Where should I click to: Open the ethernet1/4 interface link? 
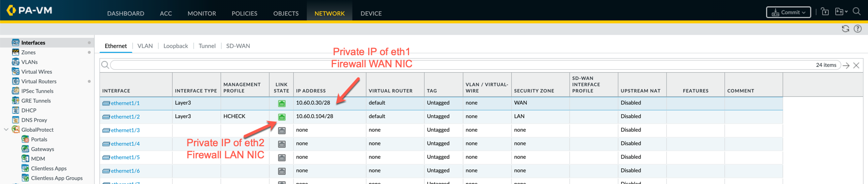click(125, 144)
